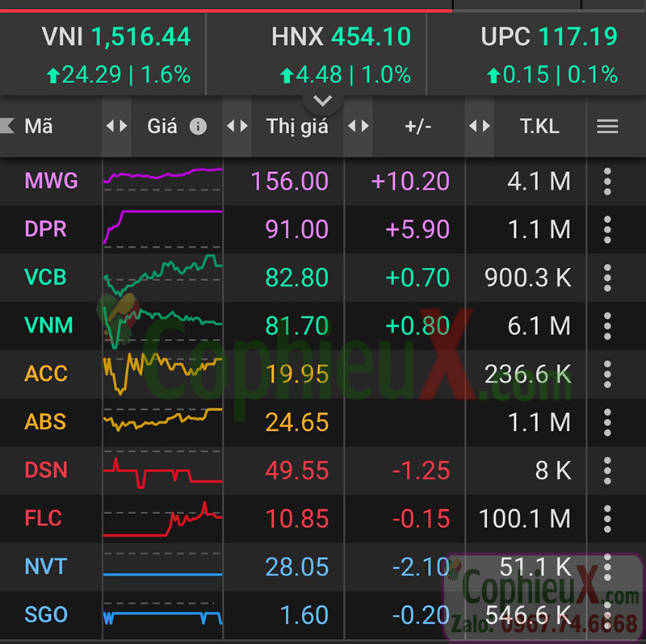Toggle column arrows between Giá and Thị giá

click(x=237, y=127)
